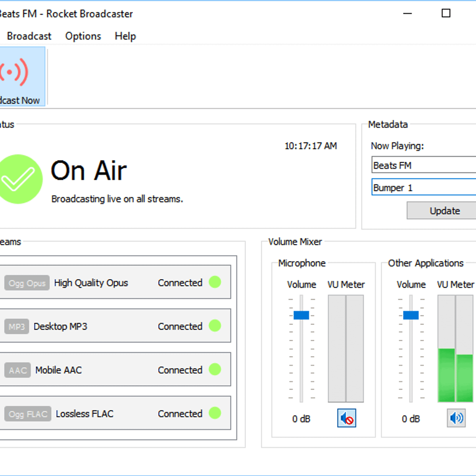
Task: Click Desktop MP3 green status indicator
Action: 215,326
